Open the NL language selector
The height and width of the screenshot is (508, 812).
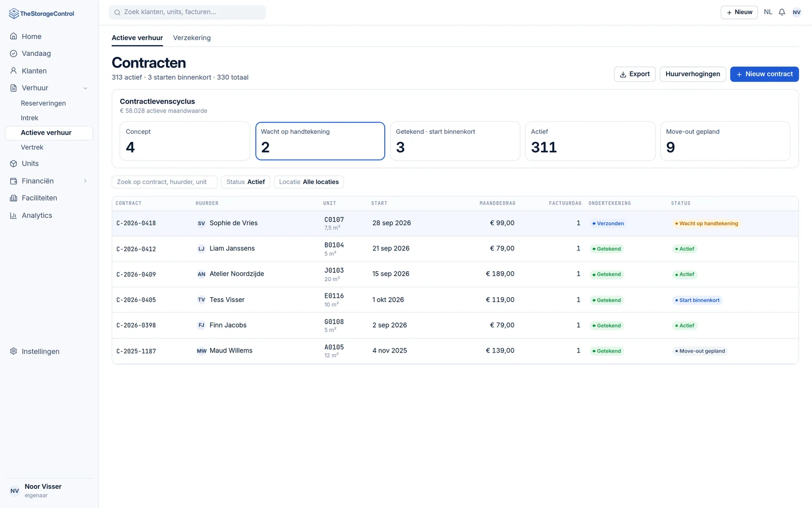tap(768, 12)
